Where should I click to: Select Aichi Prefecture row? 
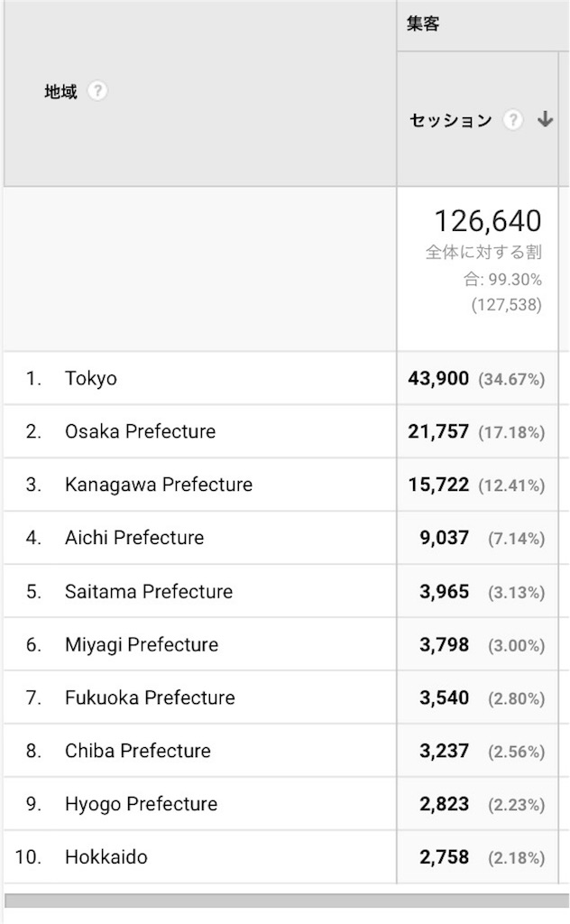click(x=134, y=538)
